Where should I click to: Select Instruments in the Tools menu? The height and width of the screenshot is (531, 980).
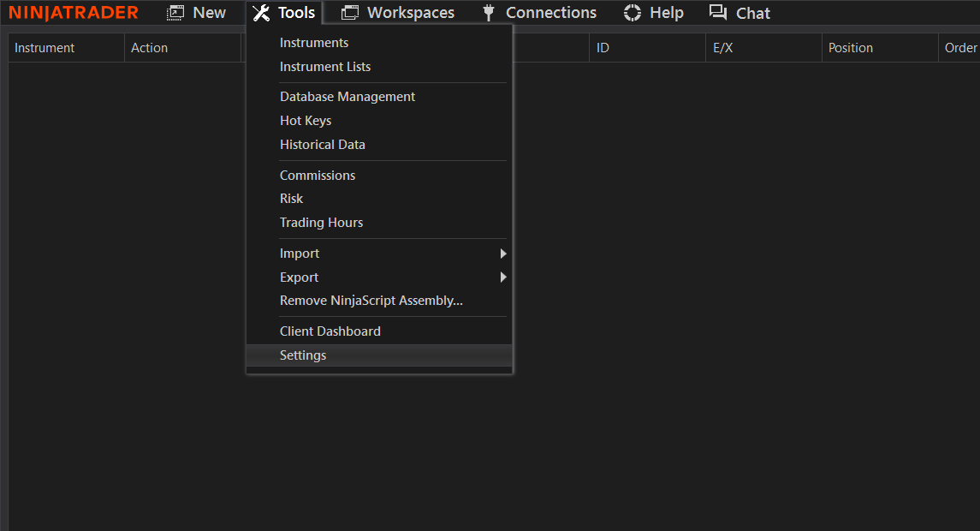(314, 43)
